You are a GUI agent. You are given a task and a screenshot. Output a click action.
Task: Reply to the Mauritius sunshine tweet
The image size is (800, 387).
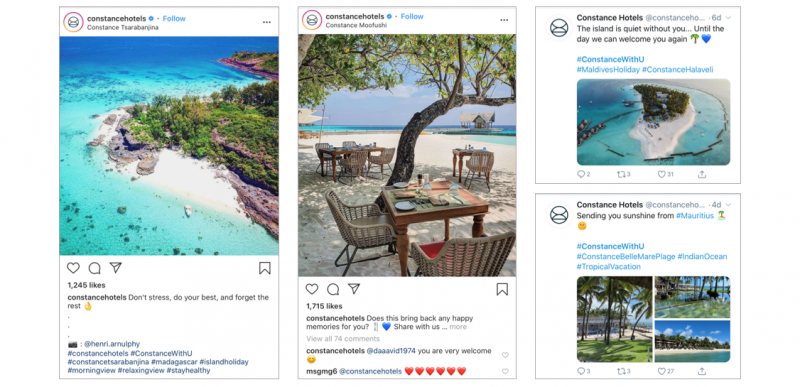click(583, 372)
